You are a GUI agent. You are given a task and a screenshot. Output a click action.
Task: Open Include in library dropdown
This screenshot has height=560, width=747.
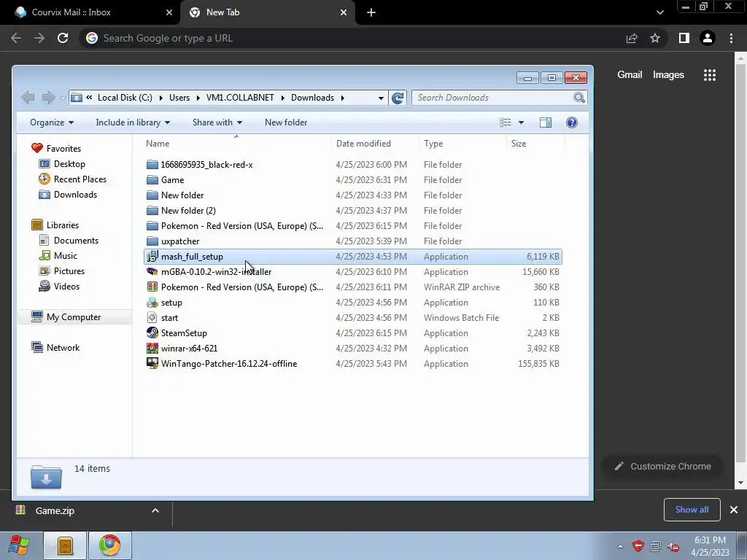tap(133, 122)
